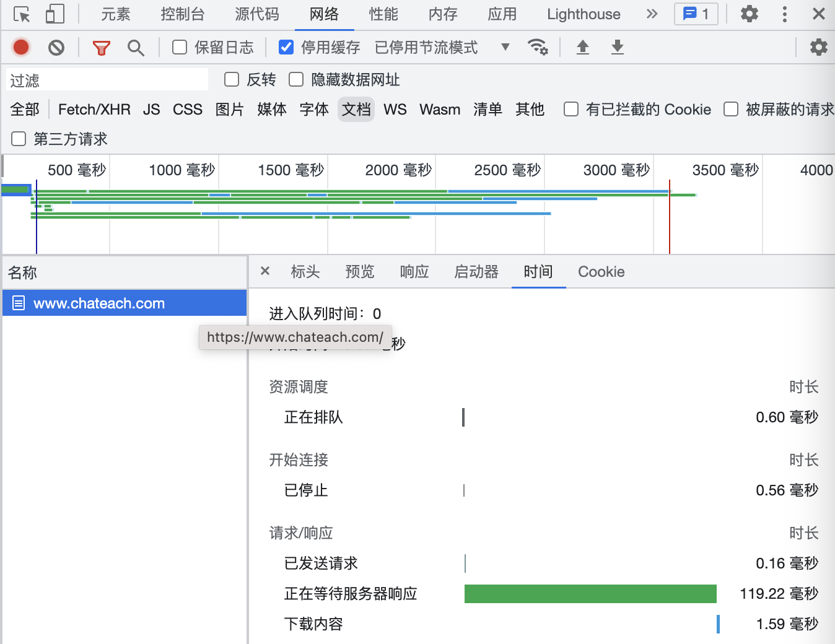Filter requests by 其他 type
The width and height of the screenshot is (835, 644).
[530, 110]
